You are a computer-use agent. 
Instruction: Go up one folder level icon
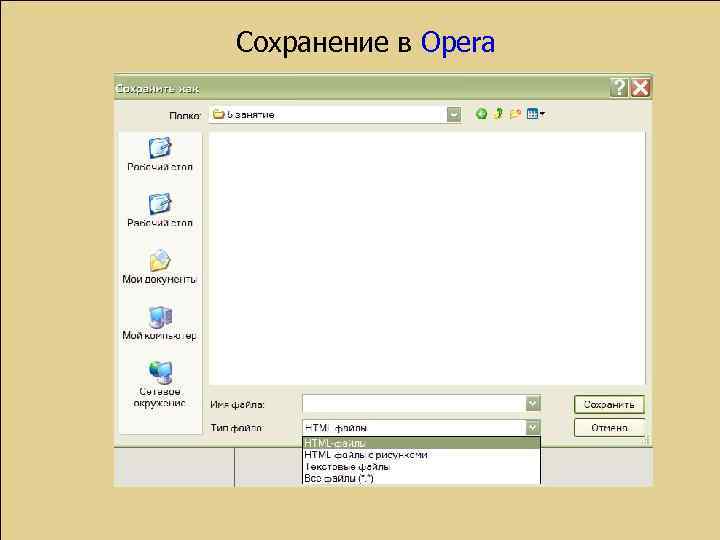click(x=498, y=113)
